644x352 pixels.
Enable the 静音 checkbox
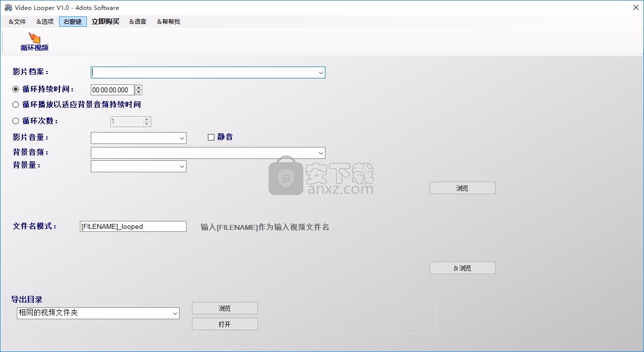tap(211, 137)
